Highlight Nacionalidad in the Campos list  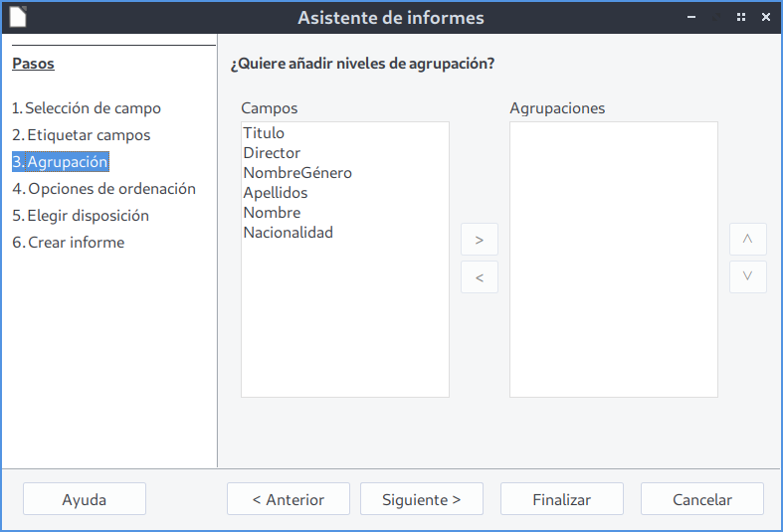pyautogui.click(x=289, y=233)
